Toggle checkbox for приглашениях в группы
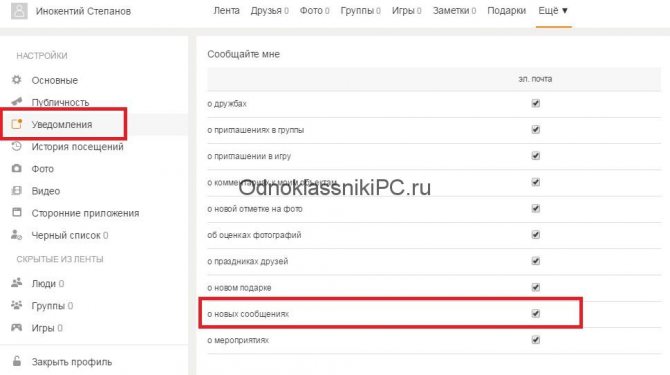Viewport: 670px width, 375px height. (x=535, y=129)
